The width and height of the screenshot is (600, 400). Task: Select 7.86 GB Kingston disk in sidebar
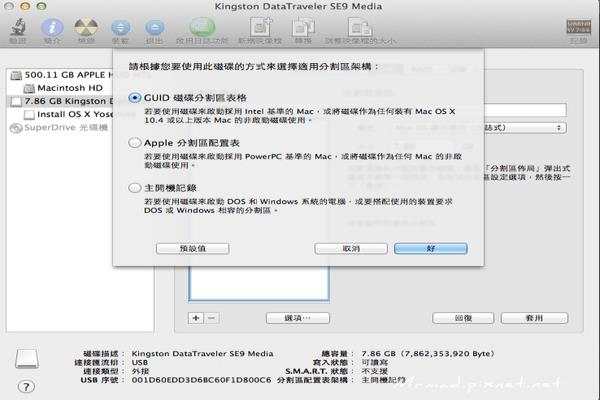(x=61, y=101)
